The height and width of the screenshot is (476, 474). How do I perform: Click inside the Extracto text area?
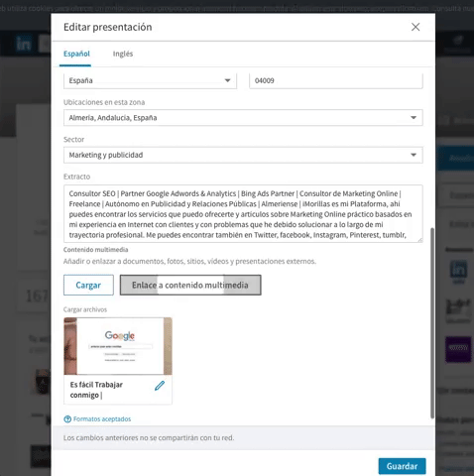click(243, 213)
